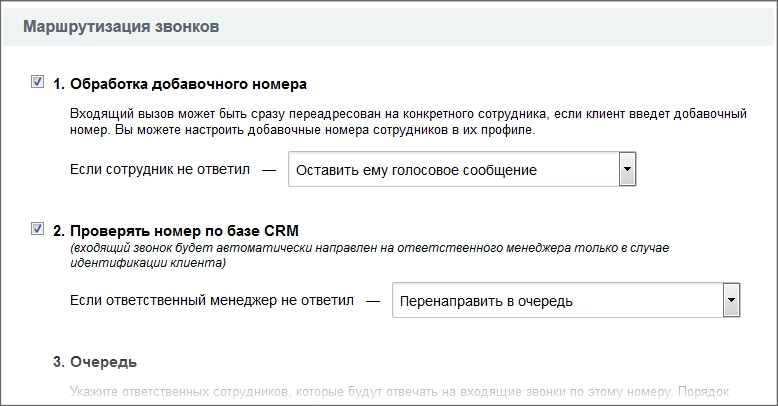Open the 'Перенаправить в очередь' dropdown
Viewport: 778px width, 406px height.
(x=566, y=300)
